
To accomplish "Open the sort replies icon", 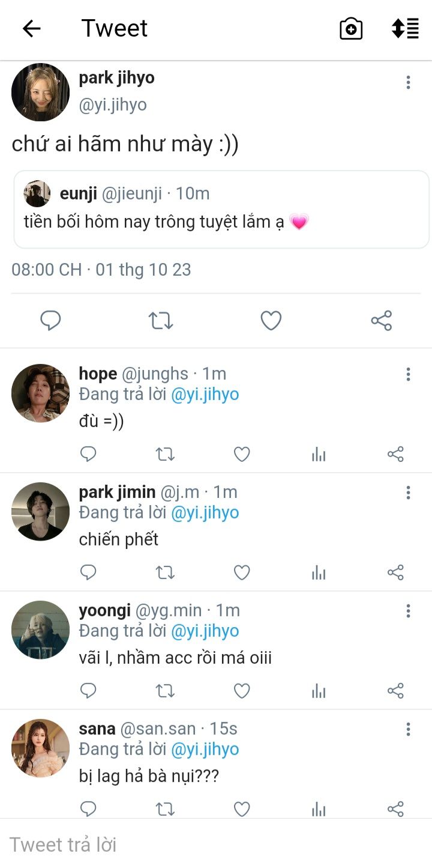I will [x=405, y=28].
